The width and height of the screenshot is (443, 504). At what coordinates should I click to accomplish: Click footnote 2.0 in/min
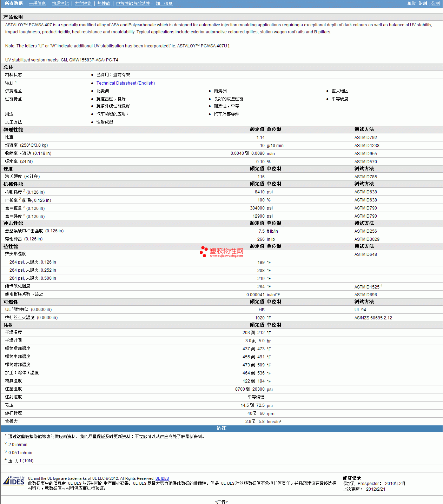pos(18,445)
